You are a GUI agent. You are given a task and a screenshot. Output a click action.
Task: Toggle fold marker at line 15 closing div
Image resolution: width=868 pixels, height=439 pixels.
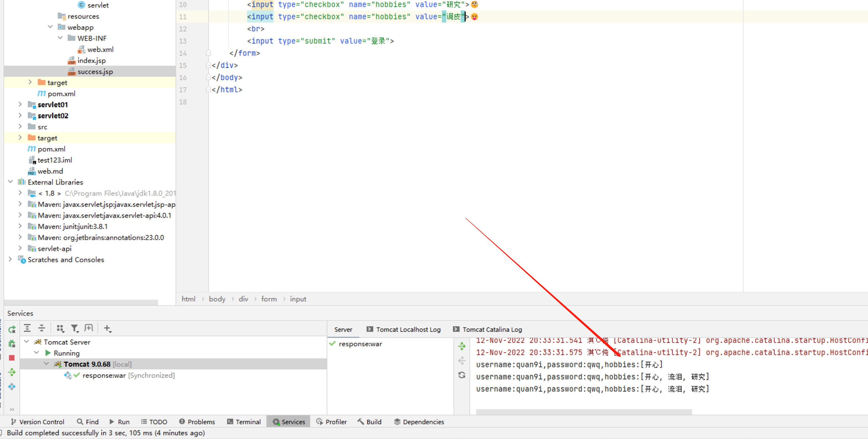209,65
